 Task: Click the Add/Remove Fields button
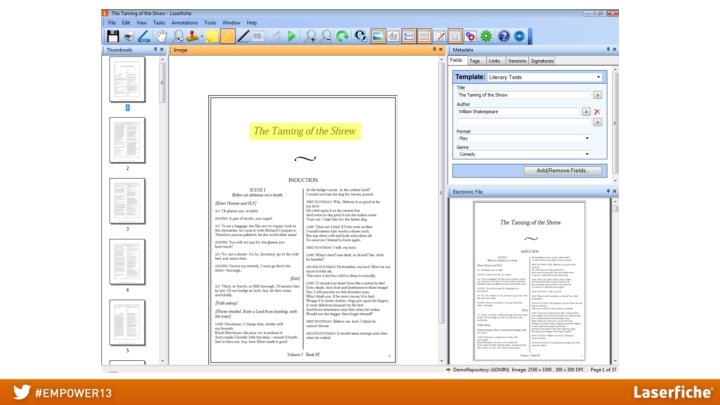(562, 171)
